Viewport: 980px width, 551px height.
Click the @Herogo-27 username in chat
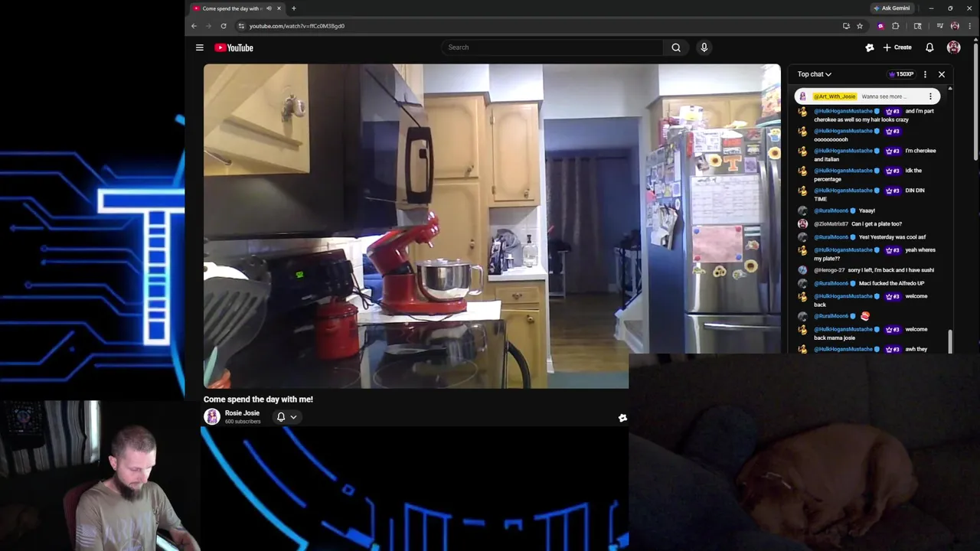[x=830, y=270]
